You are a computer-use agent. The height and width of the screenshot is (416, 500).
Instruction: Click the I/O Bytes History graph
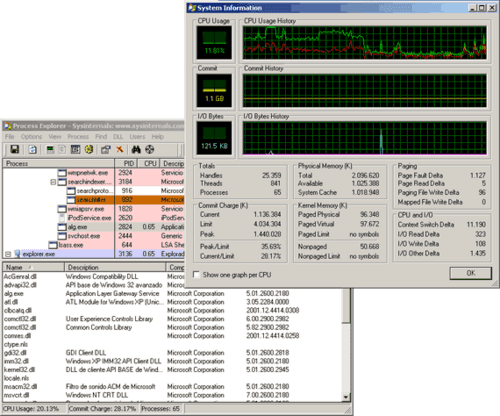365,138
